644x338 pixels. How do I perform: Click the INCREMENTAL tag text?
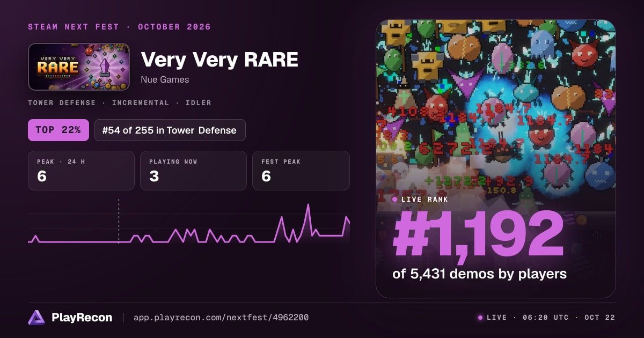tap(140, 102)
